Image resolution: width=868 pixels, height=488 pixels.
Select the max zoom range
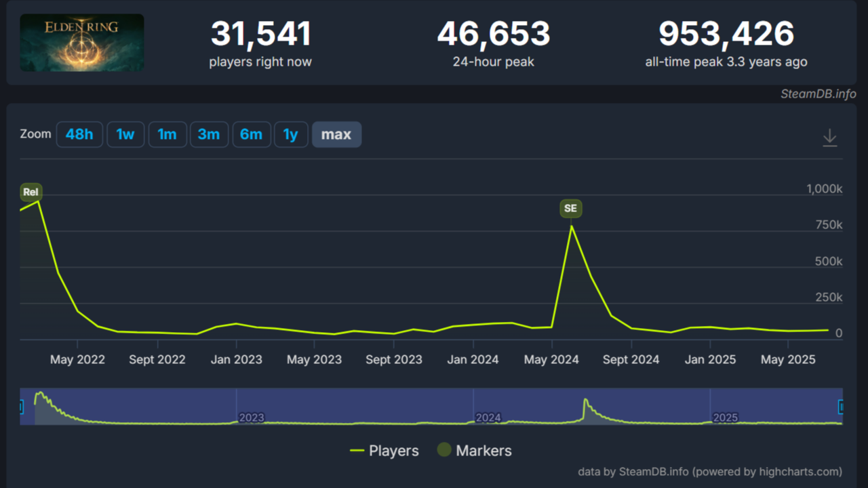(336, 134)
